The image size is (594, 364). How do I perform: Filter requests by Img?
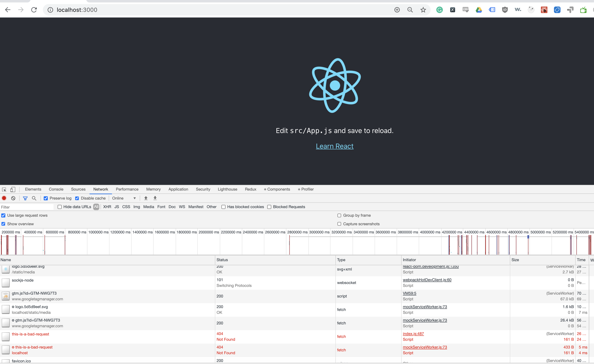tap(137, 207)
